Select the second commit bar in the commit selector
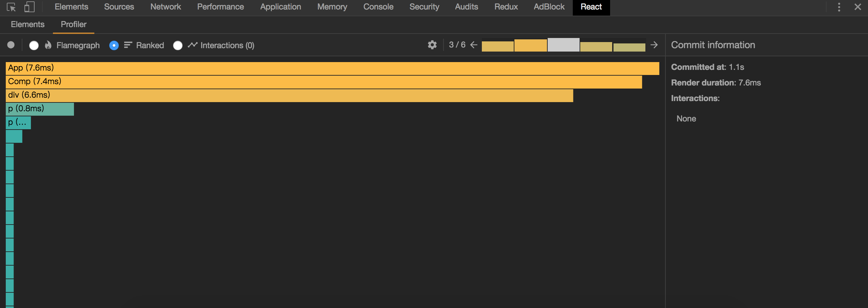The image size is (868, 308). tap(530, 45)
